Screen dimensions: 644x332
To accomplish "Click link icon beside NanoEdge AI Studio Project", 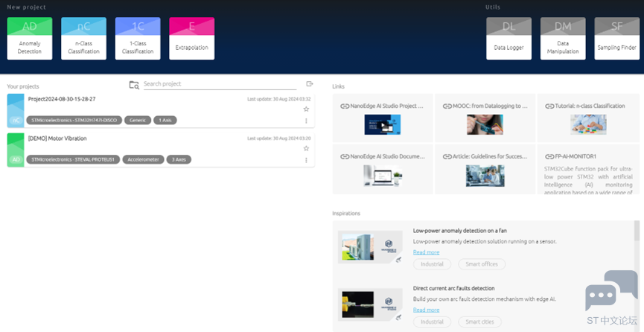I will click(345, 106).
